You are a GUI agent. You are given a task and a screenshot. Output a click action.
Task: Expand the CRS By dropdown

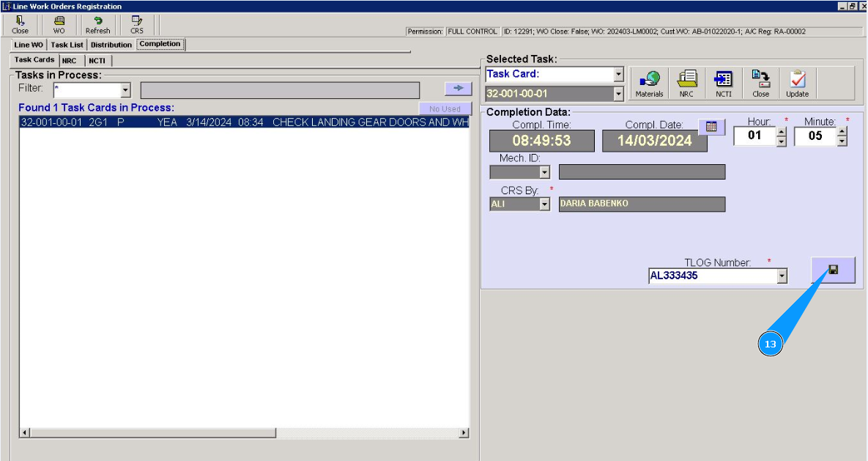[x=545, y=204]
